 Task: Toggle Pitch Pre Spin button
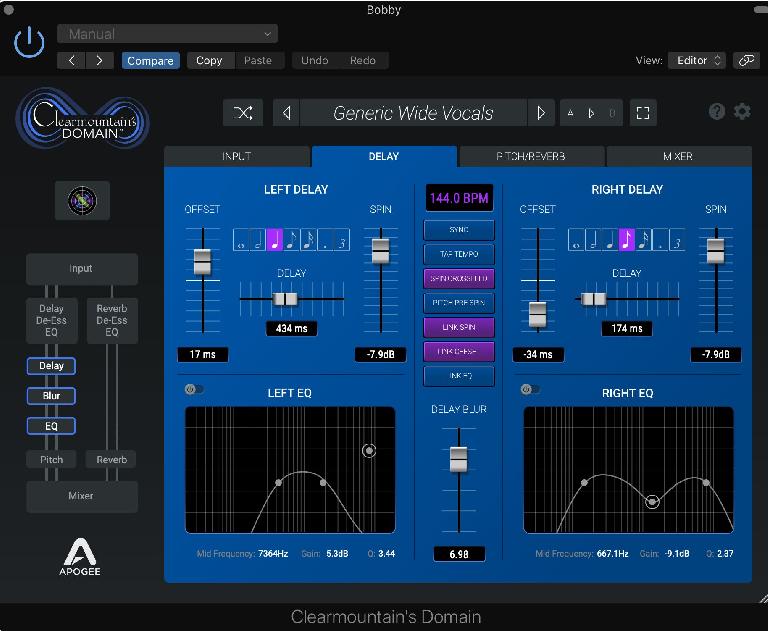pos(459,303)
